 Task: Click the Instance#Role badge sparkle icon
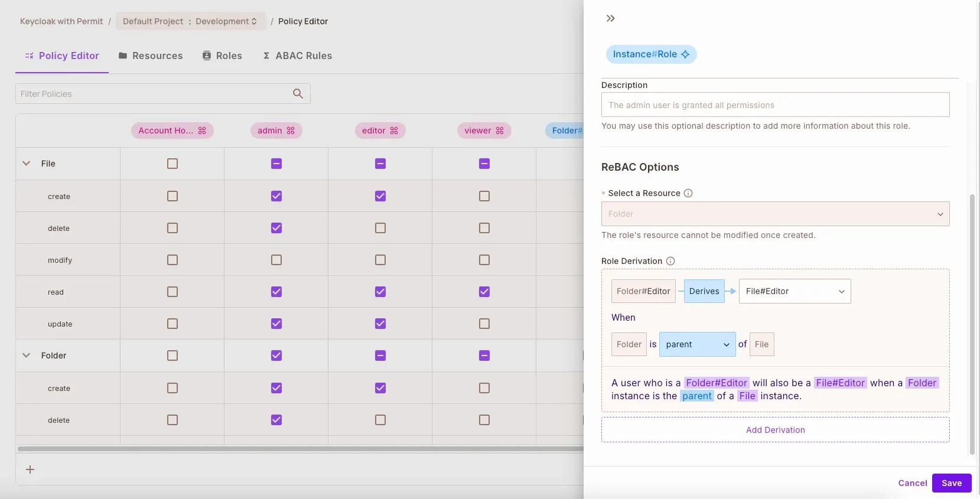(x=685, y=54)
